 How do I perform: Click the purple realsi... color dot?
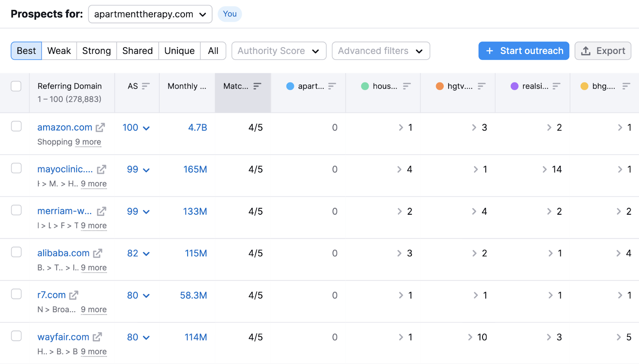(514, 86)
